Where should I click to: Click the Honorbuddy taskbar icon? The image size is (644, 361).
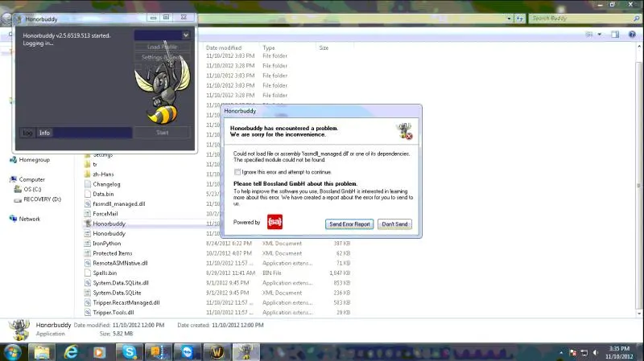(246, 352)
